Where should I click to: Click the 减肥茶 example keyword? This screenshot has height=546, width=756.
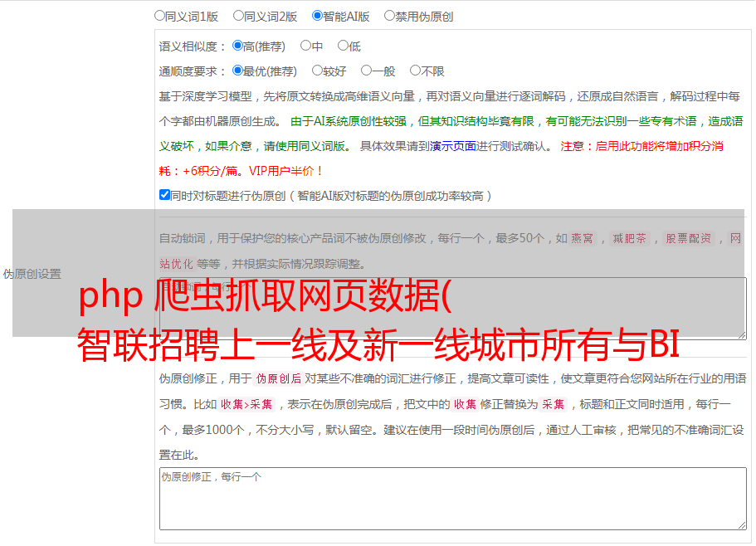point(629,238)
